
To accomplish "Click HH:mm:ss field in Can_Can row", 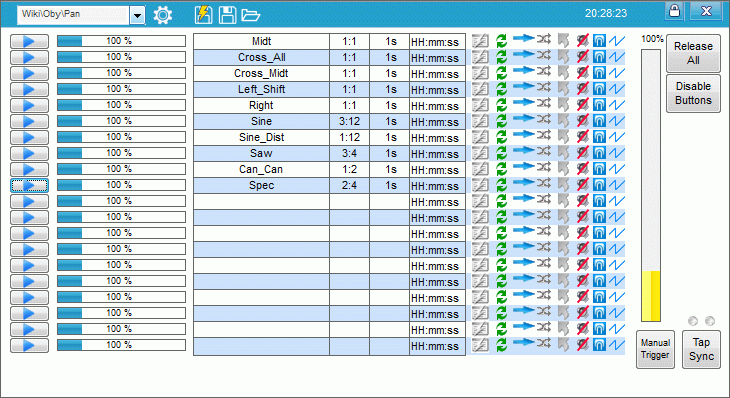I will [x=437, y=170].
